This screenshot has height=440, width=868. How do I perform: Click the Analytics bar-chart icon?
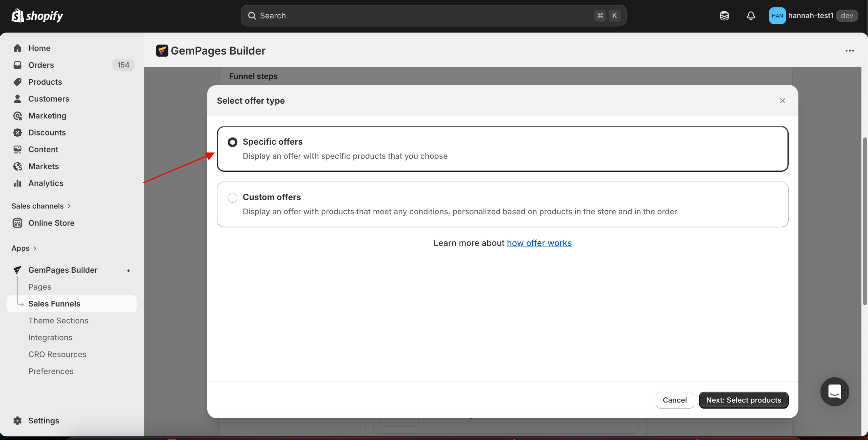click(x=18, y=183)
